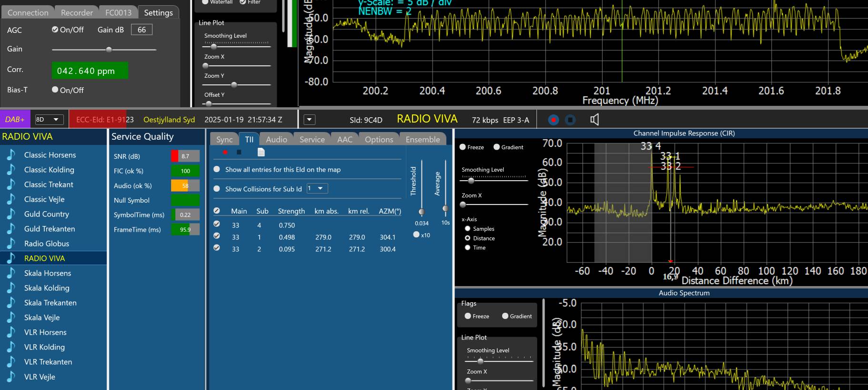The height and width of the screenshot is (390, 868).
Task: Enable the Bias-T On/Off option
Action: pos(55,90)
